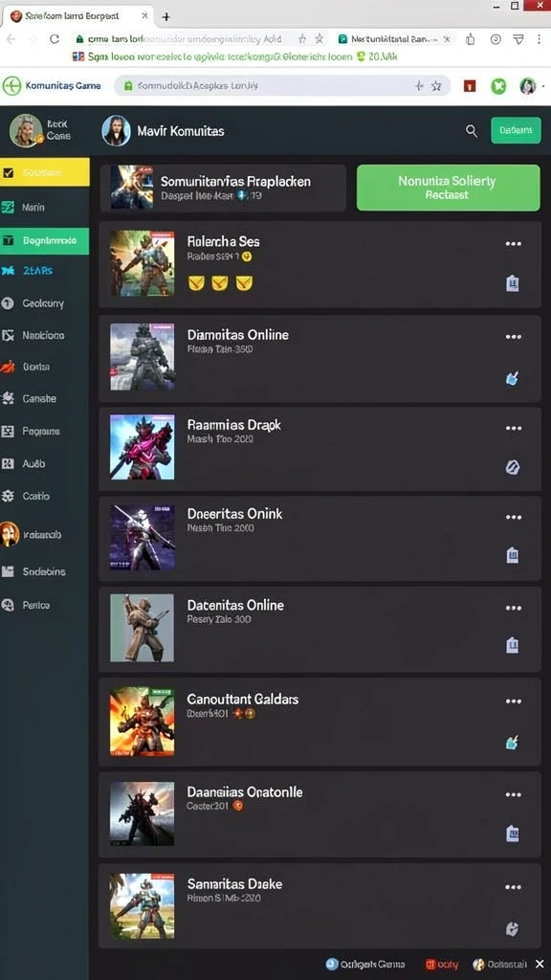Click the Nonuniiza Solierty green button
Screen dimensions: 551x980
click(448, 188)
